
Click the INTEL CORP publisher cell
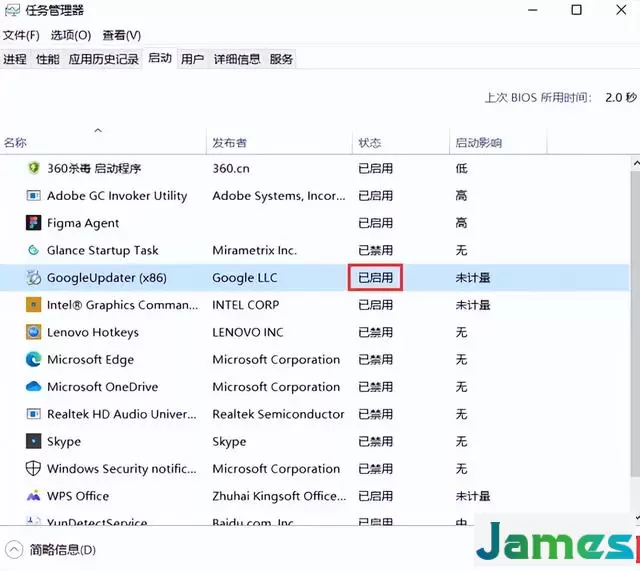246,304
